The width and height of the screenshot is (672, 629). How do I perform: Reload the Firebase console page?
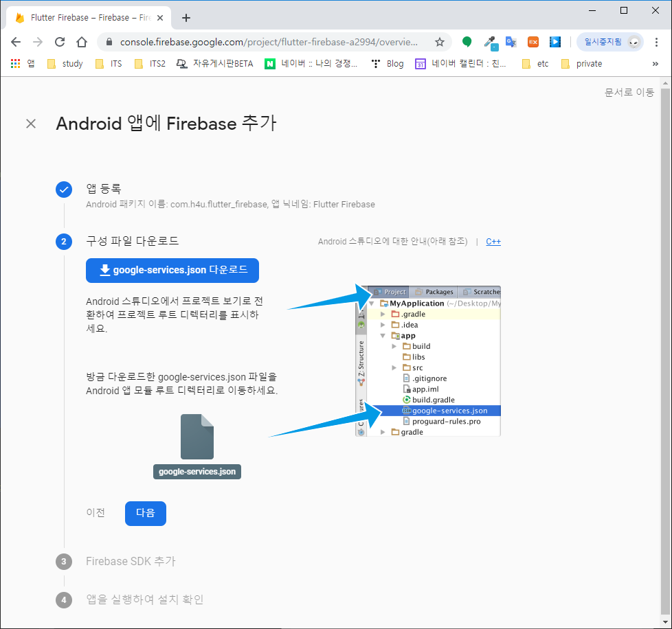60,42
